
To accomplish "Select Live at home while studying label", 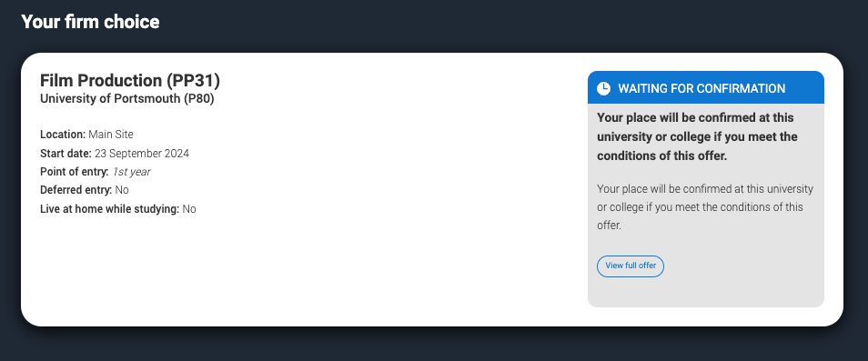I will point(109,209).
